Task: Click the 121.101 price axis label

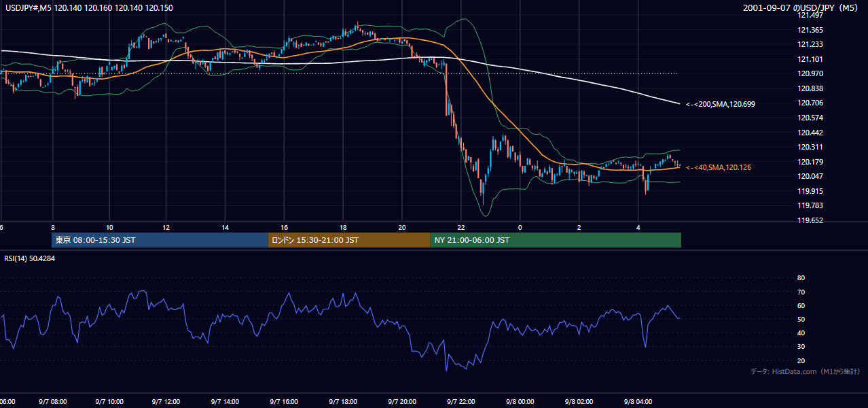Action: [x=809, y=59]
